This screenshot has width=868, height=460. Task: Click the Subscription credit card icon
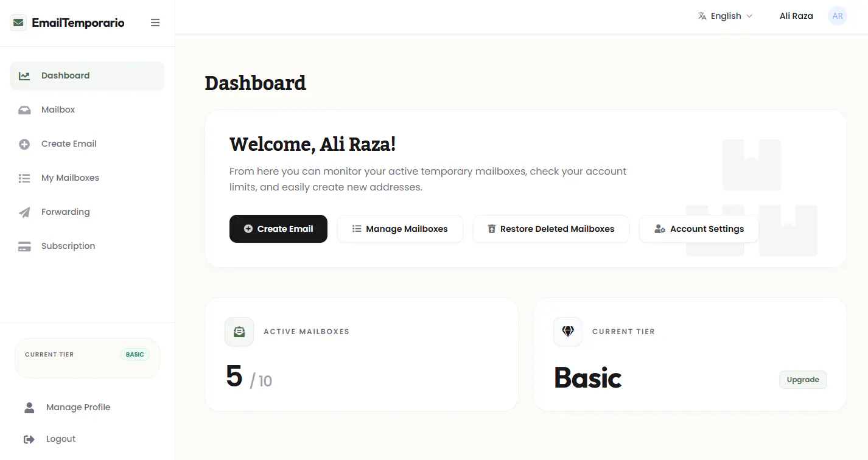pyautogui.click(x=24, y=246)
